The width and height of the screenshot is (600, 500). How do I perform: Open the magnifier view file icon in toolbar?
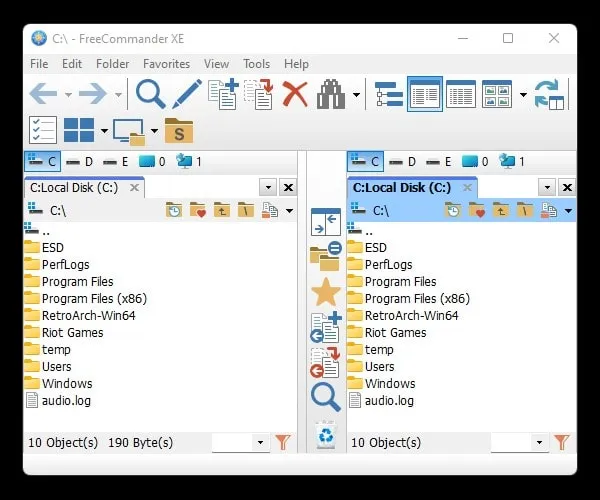151,94
